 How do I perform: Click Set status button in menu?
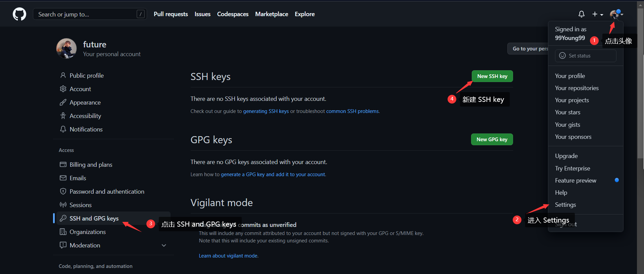tap(586, 56)
